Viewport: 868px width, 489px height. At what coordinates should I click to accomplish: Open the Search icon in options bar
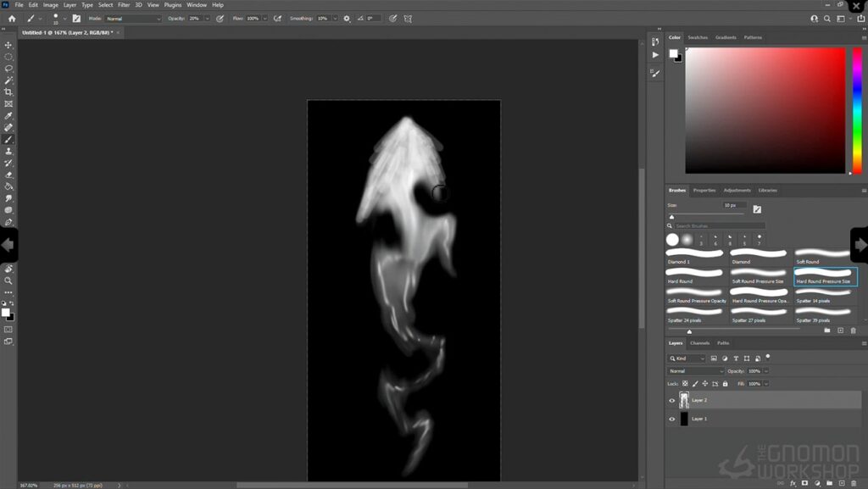click(827, 19)
